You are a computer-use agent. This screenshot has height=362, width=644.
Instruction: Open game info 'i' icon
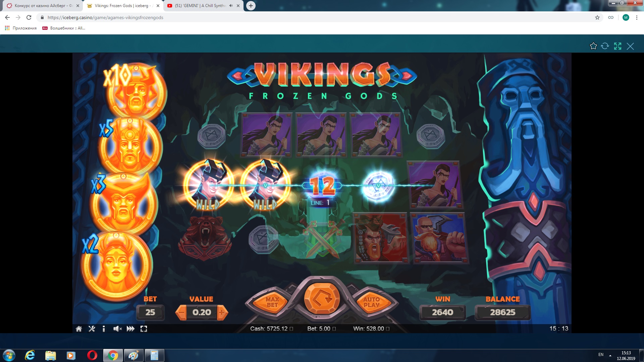coord(104,329)
